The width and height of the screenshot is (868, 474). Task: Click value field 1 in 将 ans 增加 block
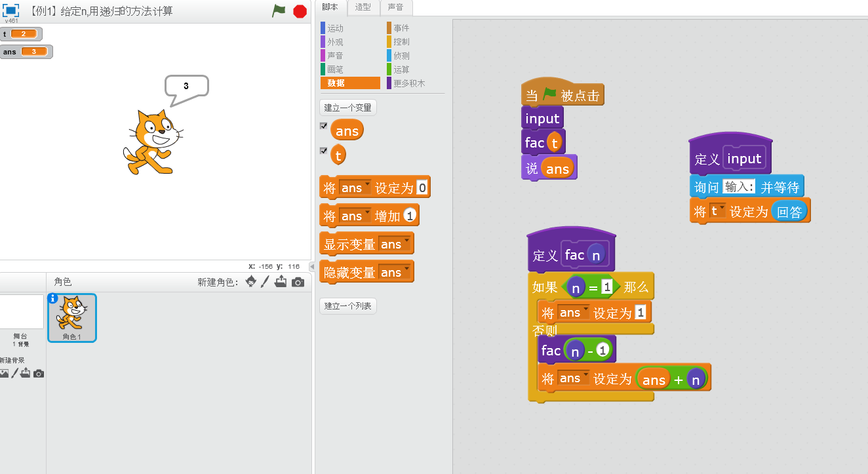click(410, 216)
